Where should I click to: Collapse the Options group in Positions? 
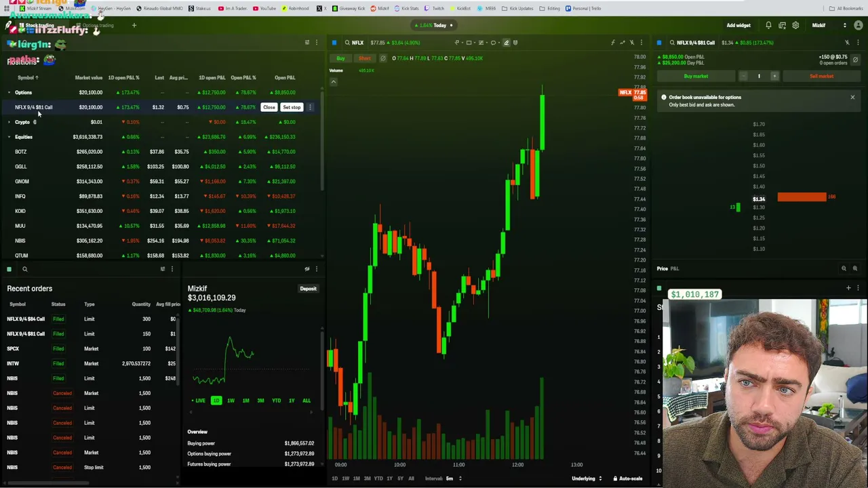[x=9, y=93]
